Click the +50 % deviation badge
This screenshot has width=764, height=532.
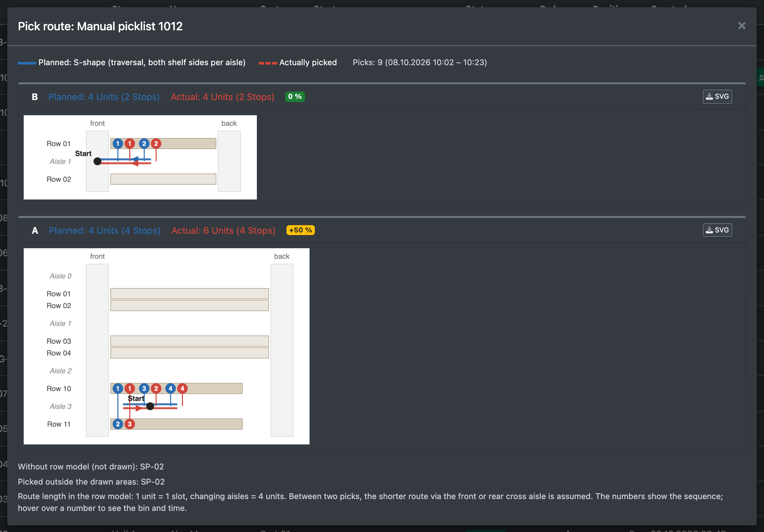(x=300, y=230)
